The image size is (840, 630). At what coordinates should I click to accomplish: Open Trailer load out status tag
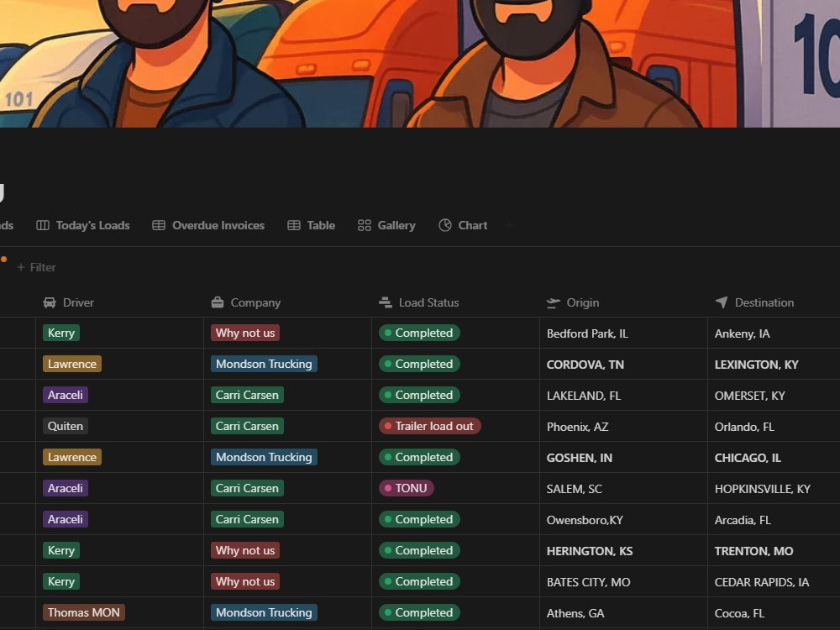[429, 426]
